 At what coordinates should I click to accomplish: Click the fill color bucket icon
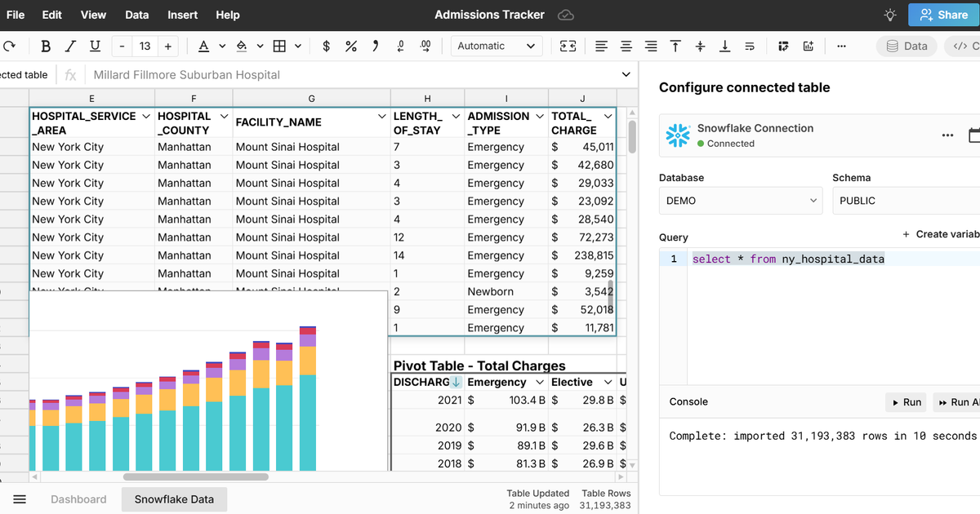click(242, 47)
